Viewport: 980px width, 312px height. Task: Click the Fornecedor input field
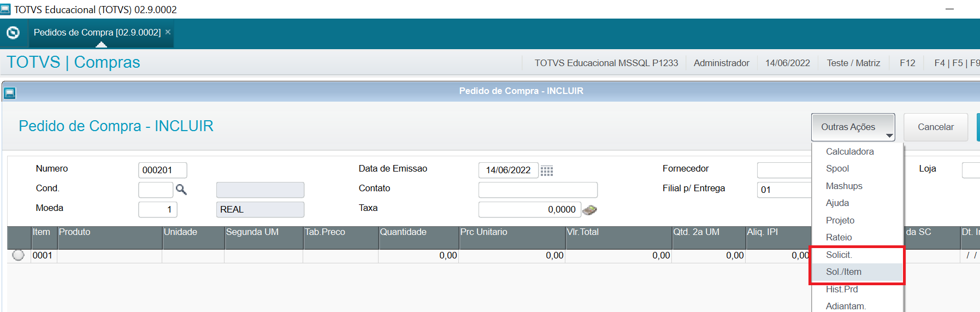point(784,170)
